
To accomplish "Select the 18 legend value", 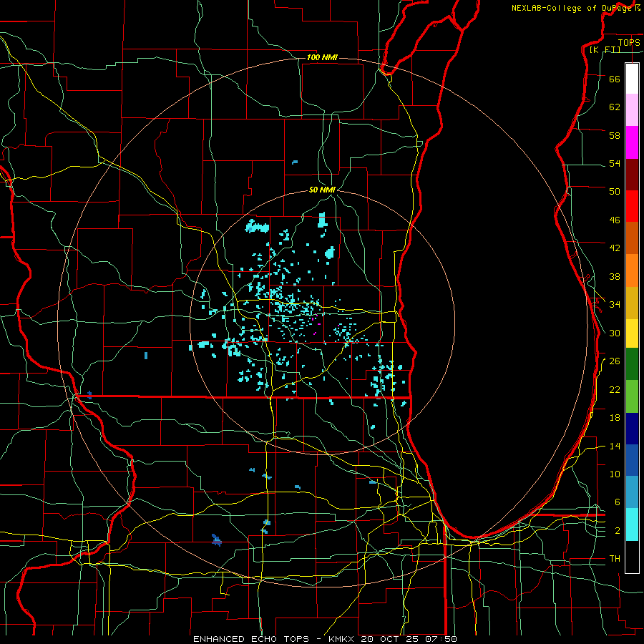I will click(x=615, y=418).
